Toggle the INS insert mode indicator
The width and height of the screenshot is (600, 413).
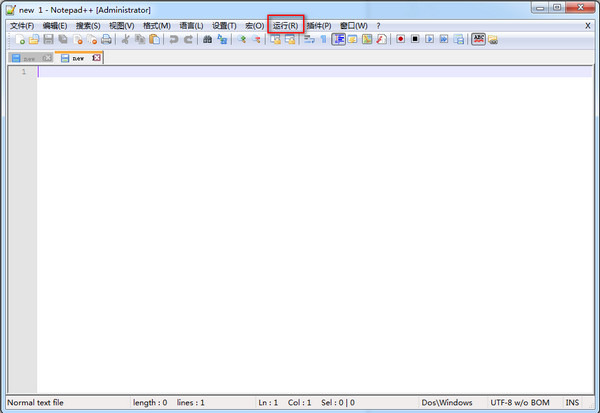pyautogui.click(x=572, y=403)
